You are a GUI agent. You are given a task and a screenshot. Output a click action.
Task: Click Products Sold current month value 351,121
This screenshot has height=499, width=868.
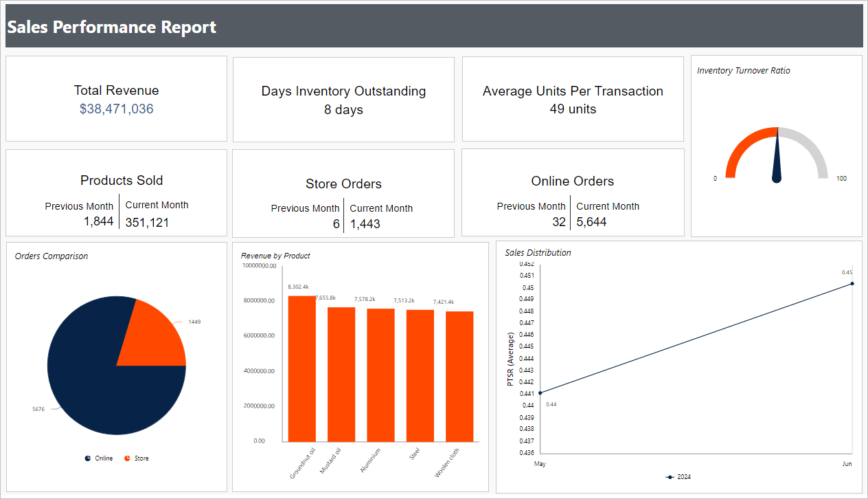(147, 223)
